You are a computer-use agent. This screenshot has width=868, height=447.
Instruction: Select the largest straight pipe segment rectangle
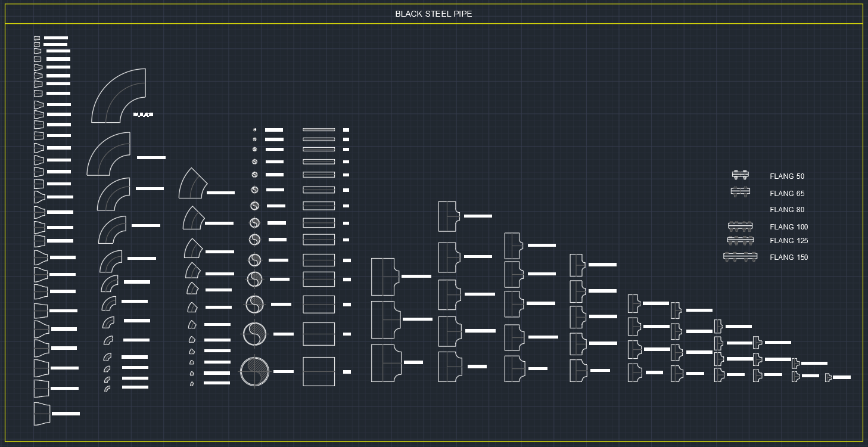(x=319, y=372)
